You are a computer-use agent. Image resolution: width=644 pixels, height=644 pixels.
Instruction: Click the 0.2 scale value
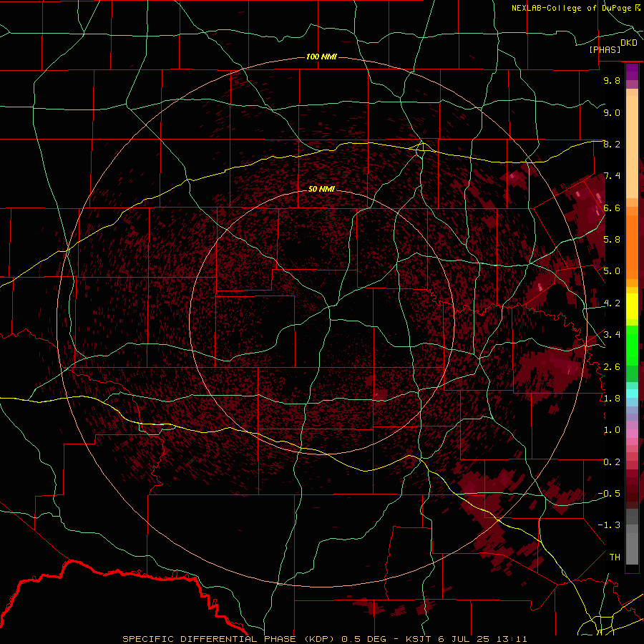(612, 462)
